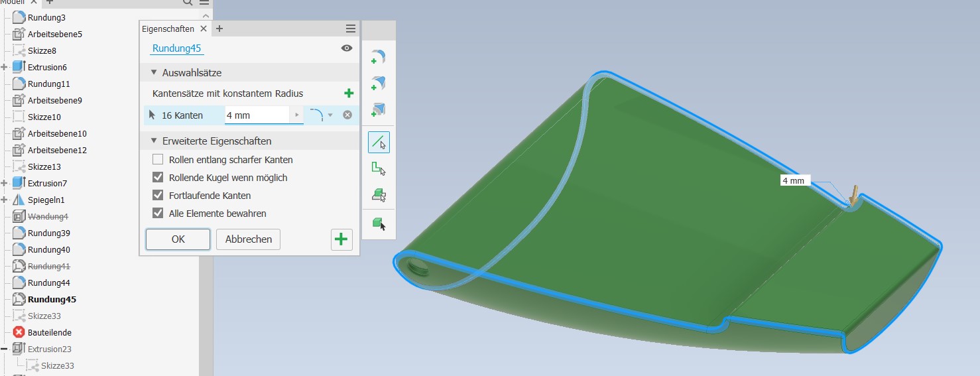The width and height of the screenshot is (980, 376).
Task: Click the 4 mm radius input field
Action: [x=257, y=115]
